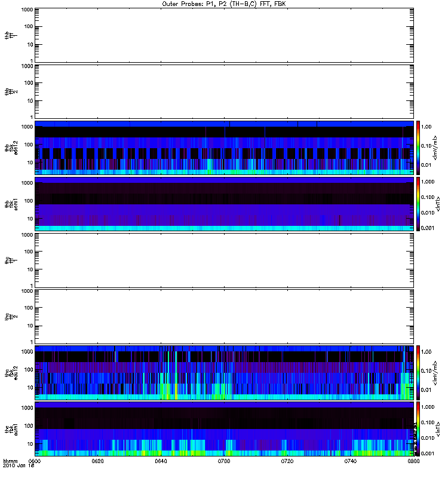Click the thc fbk edc12 spectrogram panel
This screenshot has height=478, width=448.
pyautogui.click(x=224, y=372)
